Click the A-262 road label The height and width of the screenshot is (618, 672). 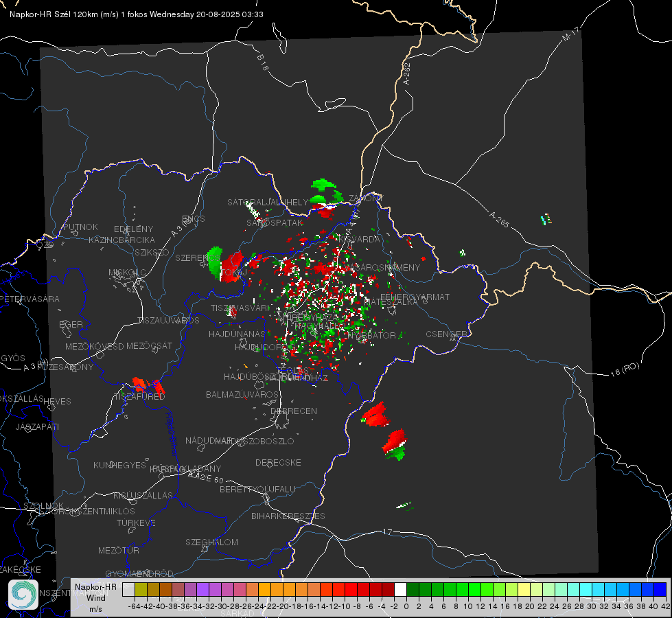click(407, 73)
